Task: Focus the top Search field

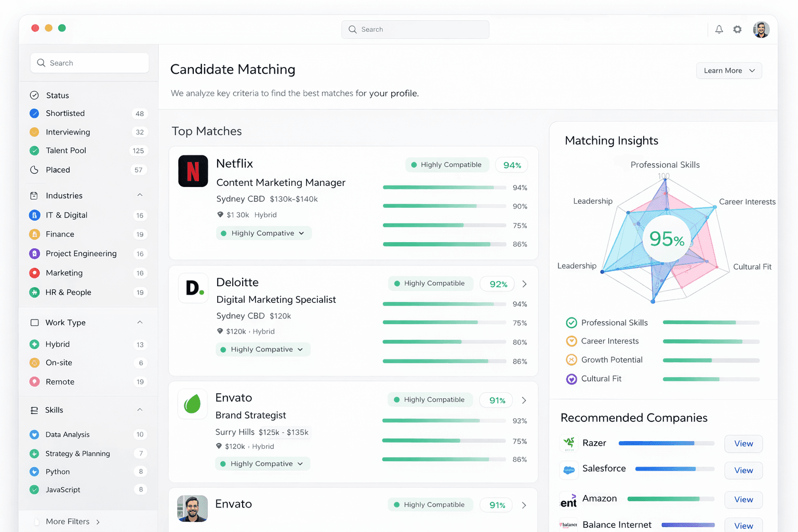Action: point(415,30)
